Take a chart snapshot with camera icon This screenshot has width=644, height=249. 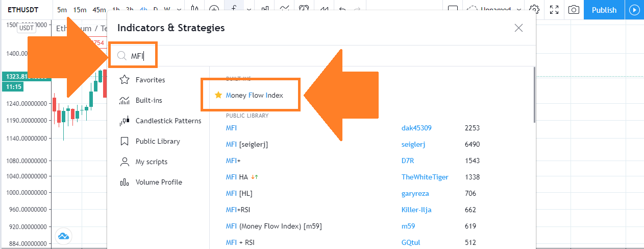[574, 10]
